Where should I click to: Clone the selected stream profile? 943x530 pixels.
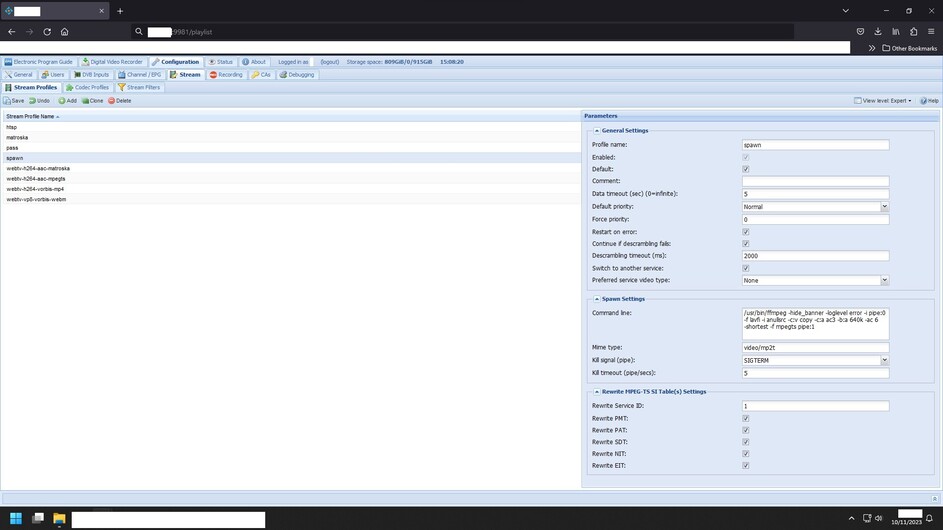click(x=93, y=100)
